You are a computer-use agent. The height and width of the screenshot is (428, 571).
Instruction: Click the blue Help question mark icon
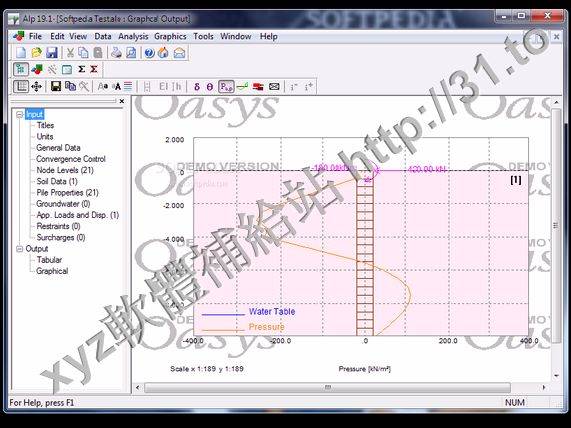coord(149,53)
